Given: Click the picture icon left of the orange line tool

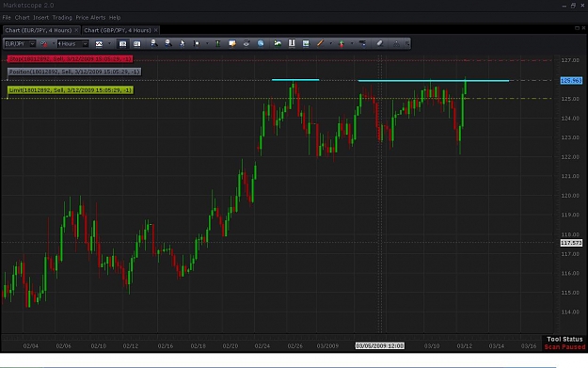Looking at the screenshot, I should [306, 43].
